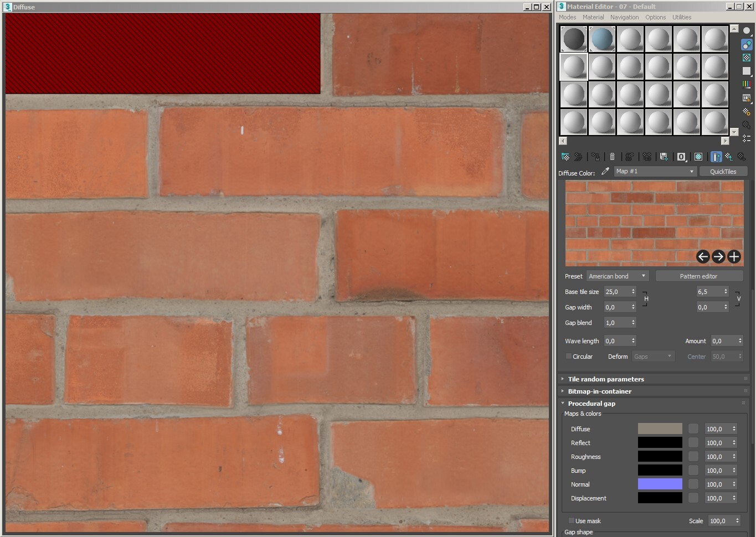756x537 pixels.
Task: Toggle Show End Result icon
Action: pyautogui.click(x=716, y=157)
